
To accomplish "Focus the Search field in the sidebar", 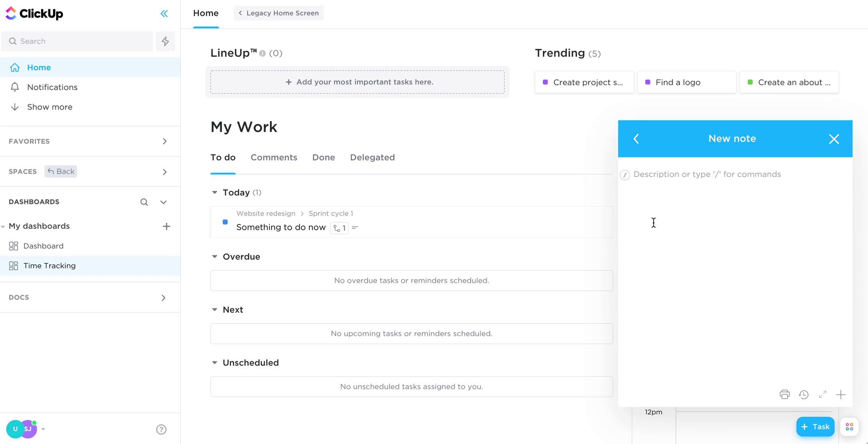I will click(x=77, y=41).
